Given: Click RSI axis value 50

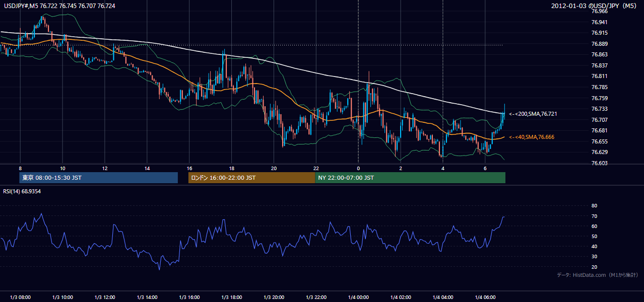Looking at the screenshot, I should tap(594, 236).
